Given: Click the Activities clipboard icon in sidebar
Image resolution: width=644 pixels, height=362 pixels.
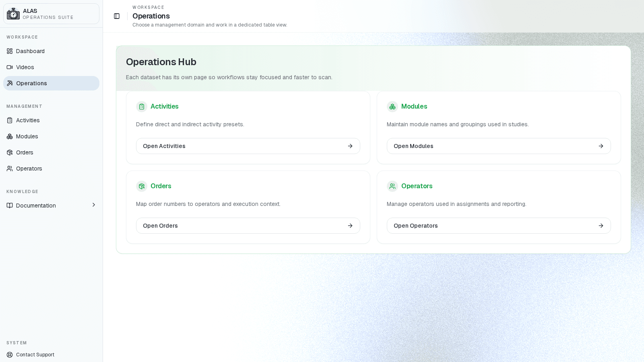Looking at the screenshot, I should point(10,120).
